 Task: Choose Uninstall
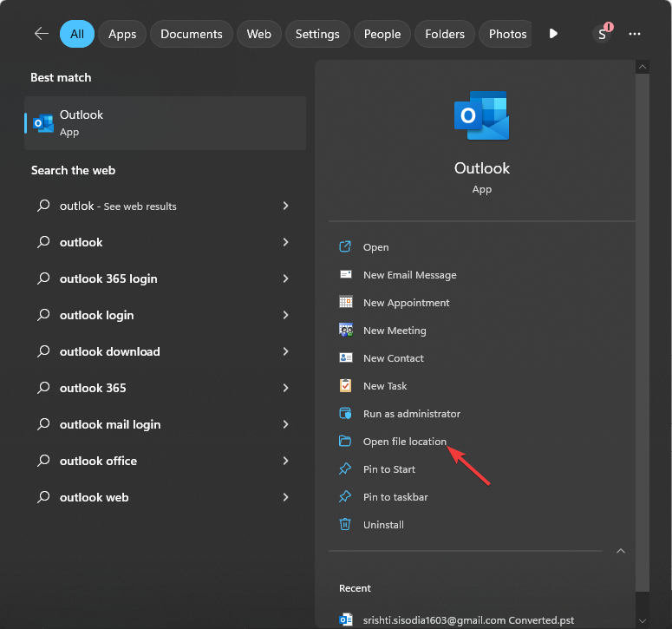click(383, 525)
